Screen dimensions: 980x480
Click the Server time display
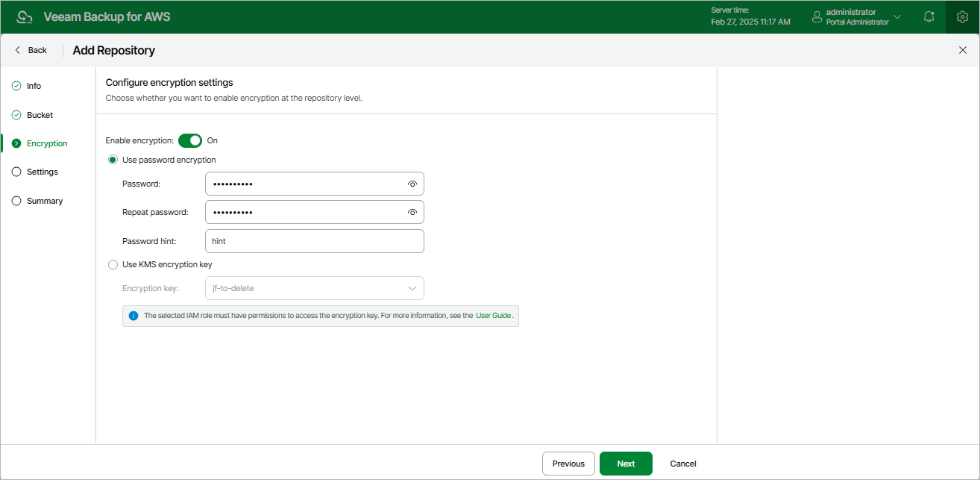[x=751, y=16]
